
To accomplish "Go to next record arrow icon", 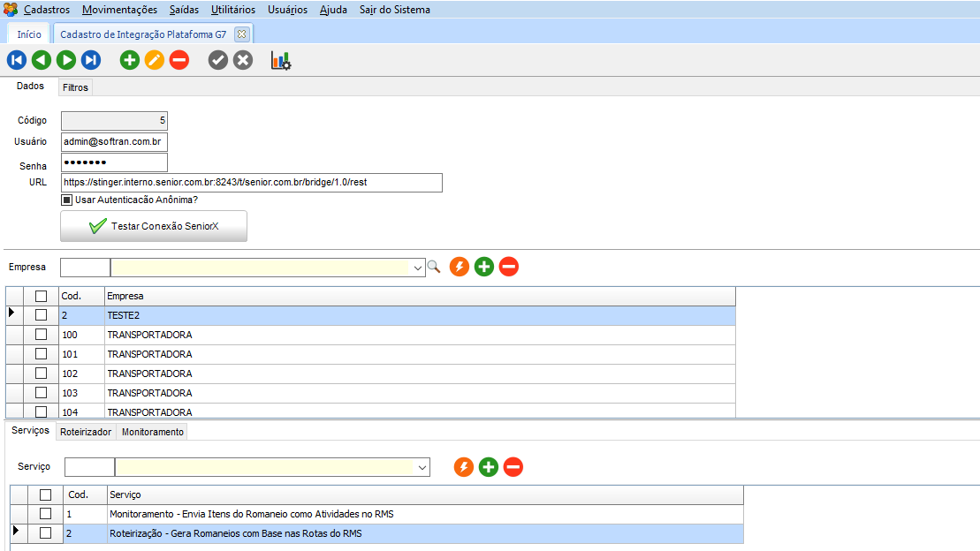I will point(66,60).
